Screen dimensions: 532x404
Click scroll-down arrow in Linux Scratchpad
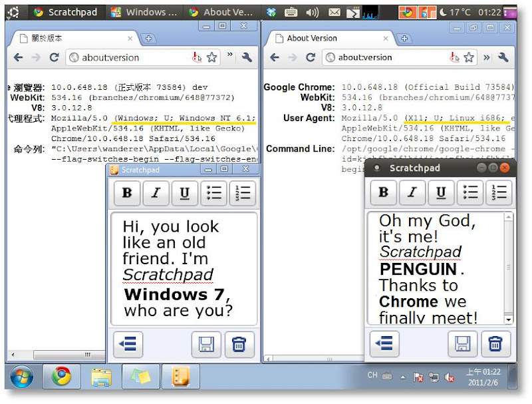(509, 319)
